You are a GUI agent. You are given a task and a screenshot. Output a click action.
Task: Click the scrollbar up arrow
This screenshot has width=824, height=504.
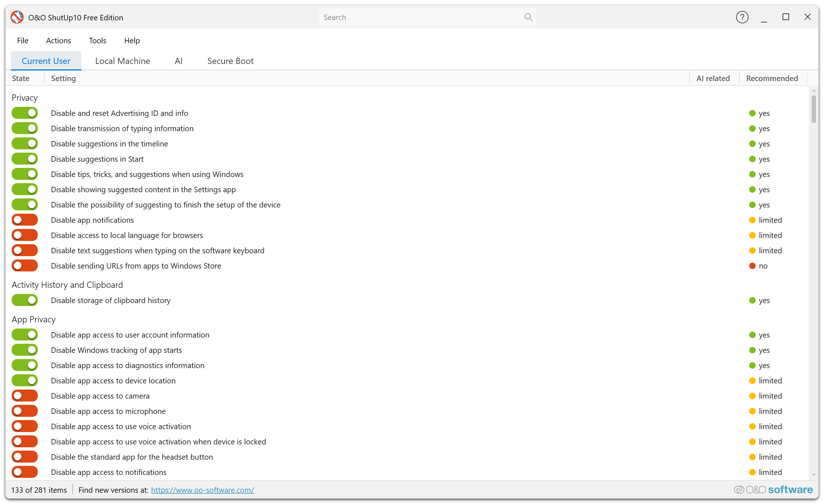pyautogui.click(x=813, y=90)
